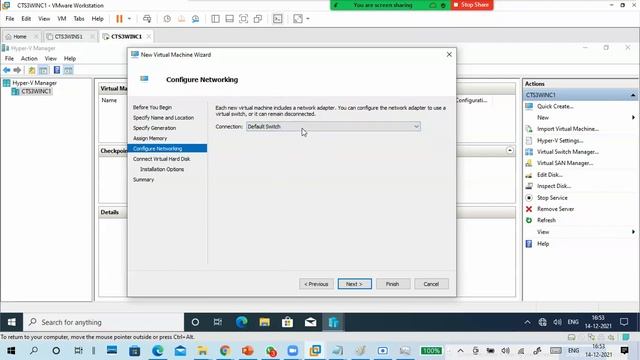Take a snapshot using VMware clock icon
This screenshot has height=360, width=640.
167,19
